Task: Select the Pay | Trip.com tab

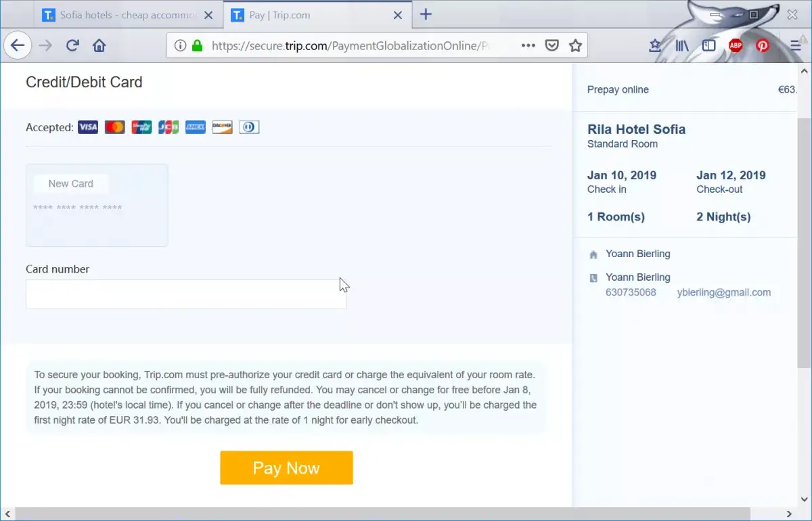Action: (x=317, y=15)
